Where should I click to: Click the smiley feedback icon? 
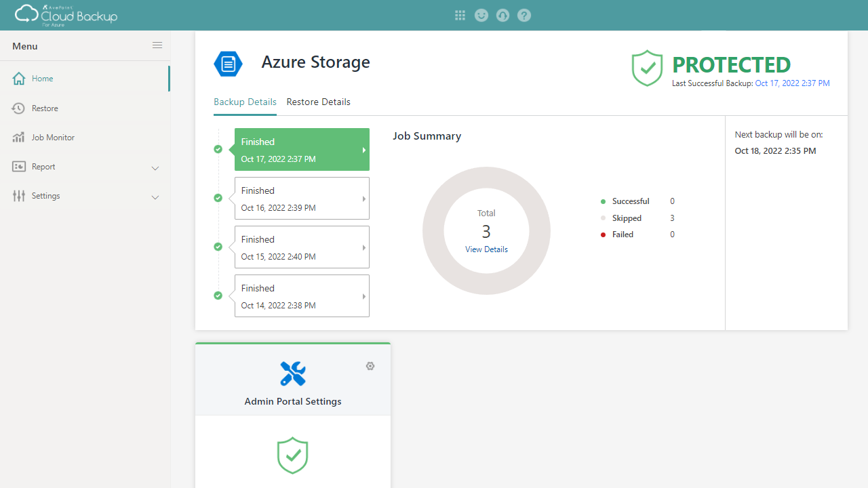[481, 15]
